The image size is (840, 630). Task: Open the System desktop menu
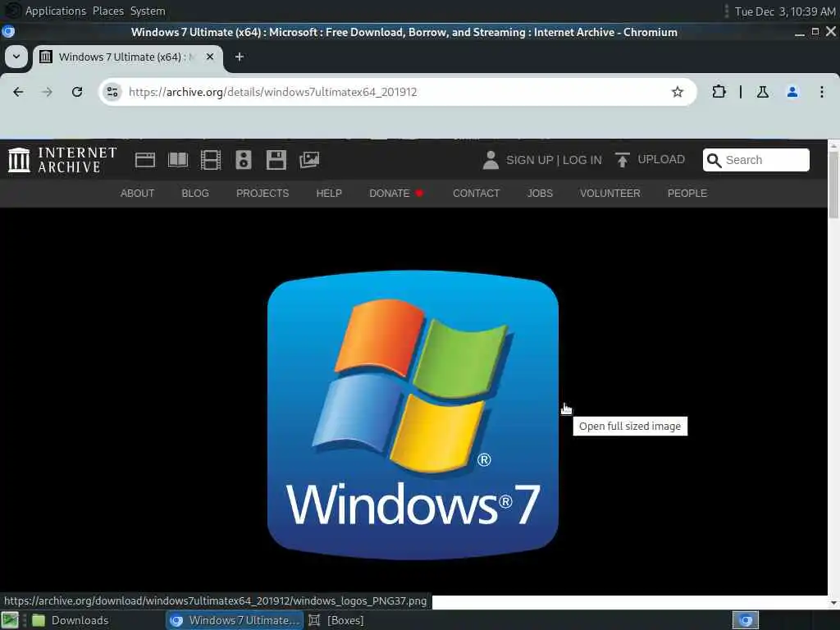click(x=148, y=11)
